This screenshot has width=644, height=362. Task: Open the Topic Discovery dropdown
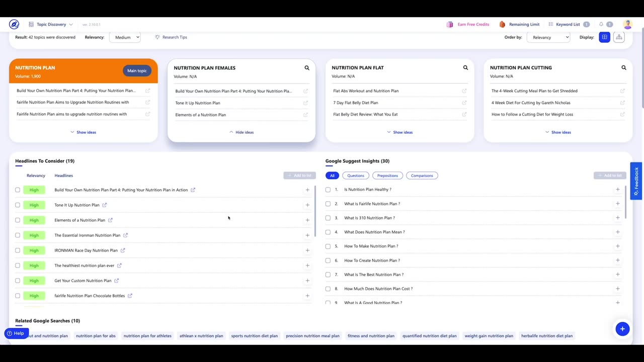(51, 24)
